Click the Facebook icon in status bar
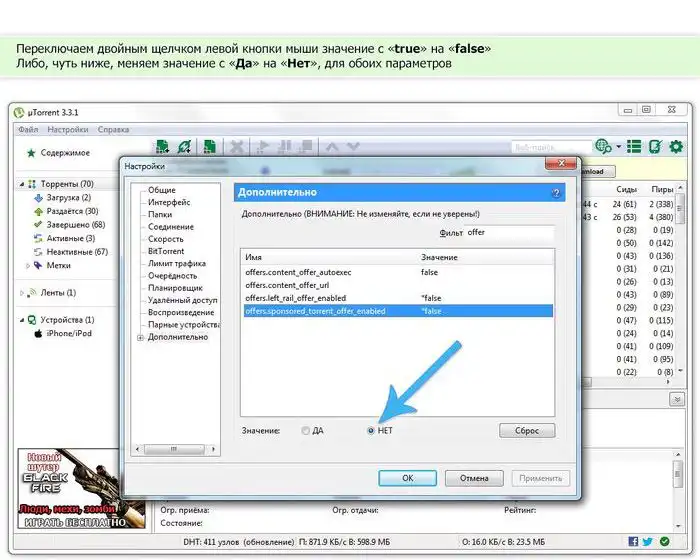Screen dimensions: 700x560 click(x=633, y=541)
